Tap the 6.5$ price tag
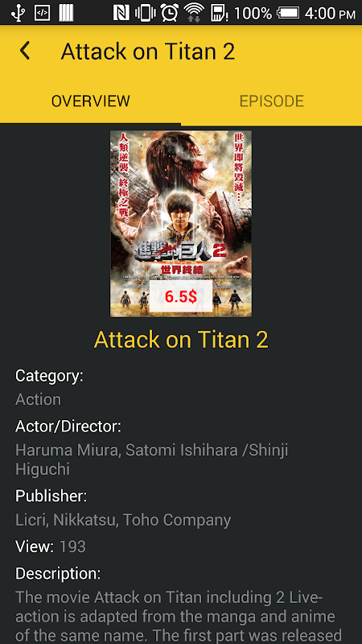The height and width of the screenshot is (644, 362). tap(181, 296)
